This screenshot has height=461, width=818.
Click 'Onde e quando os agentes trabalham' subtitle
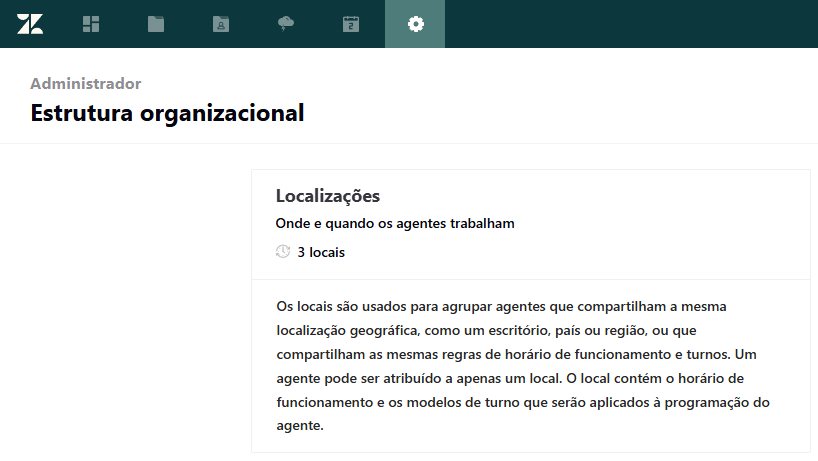(x=394, y=223)
